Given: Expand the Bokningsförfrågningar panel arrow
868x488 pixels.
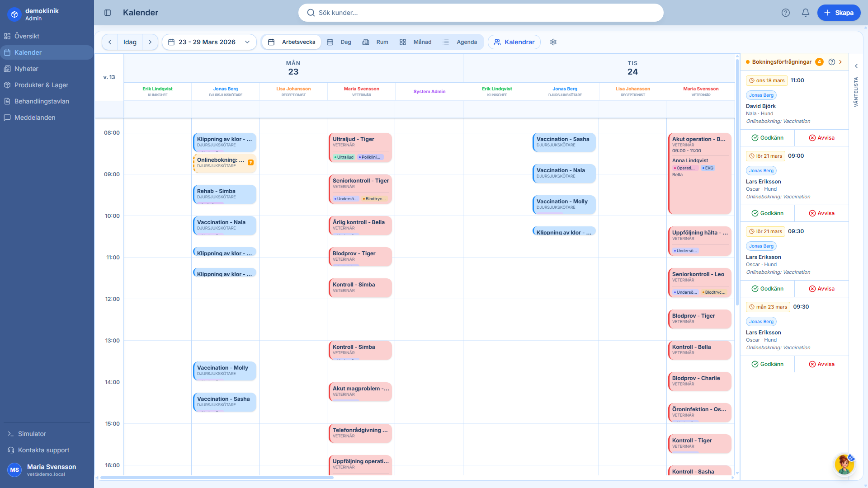Looking at the screenshot, I should (x=841, y=62).
